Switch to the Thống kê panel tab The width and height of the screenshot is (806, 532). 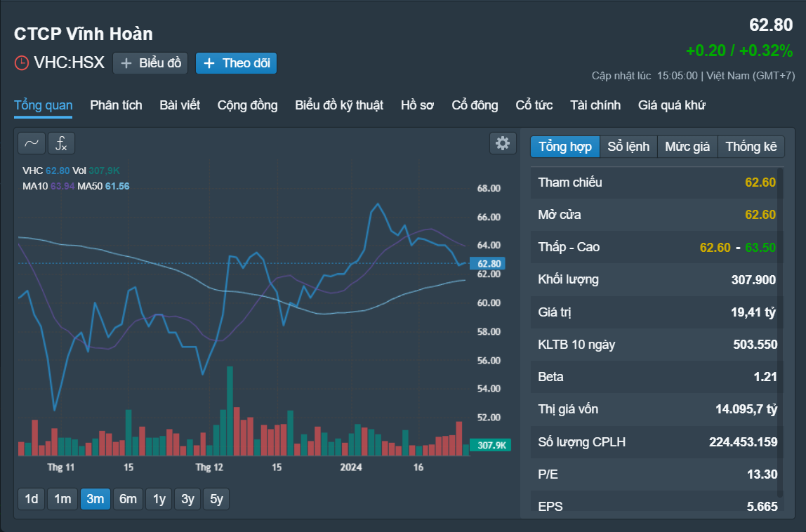pyautogui.click(x=751, y=147)
